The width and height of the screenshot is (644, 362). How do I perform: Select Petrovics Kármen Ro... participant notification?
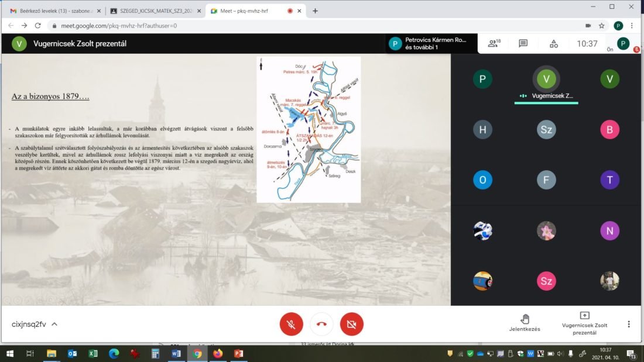[x=431, y=43]
